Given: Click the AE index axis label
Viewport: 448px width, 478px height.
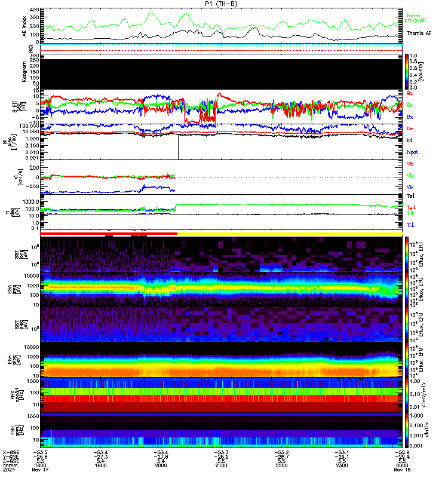Looking at the screenshot, I should pos(24,26).
